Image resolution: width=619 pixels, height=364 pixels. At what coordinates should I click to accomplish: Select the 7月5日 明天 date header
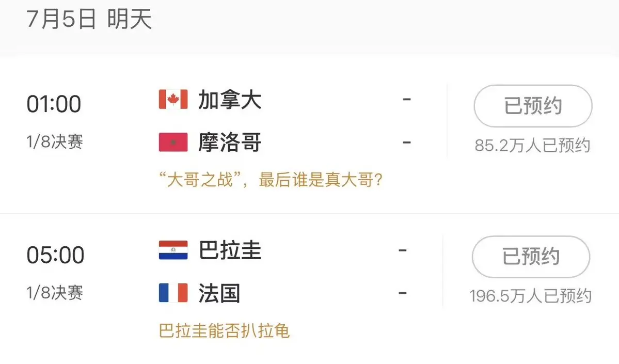[x=89, y=19]
